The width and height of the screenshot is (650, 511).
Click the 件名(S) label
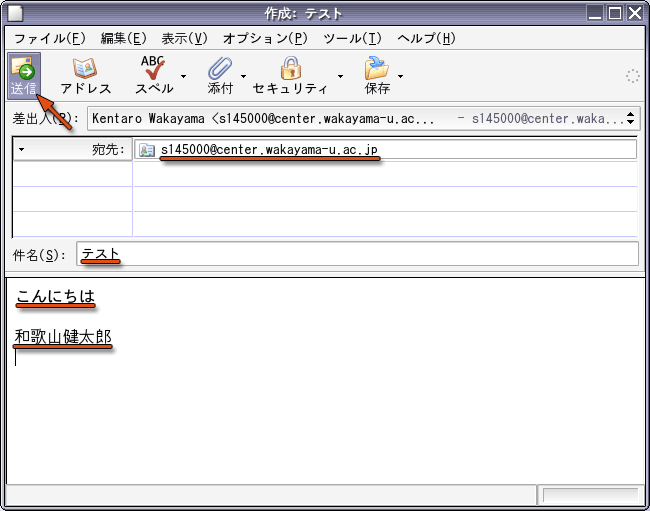39,255
